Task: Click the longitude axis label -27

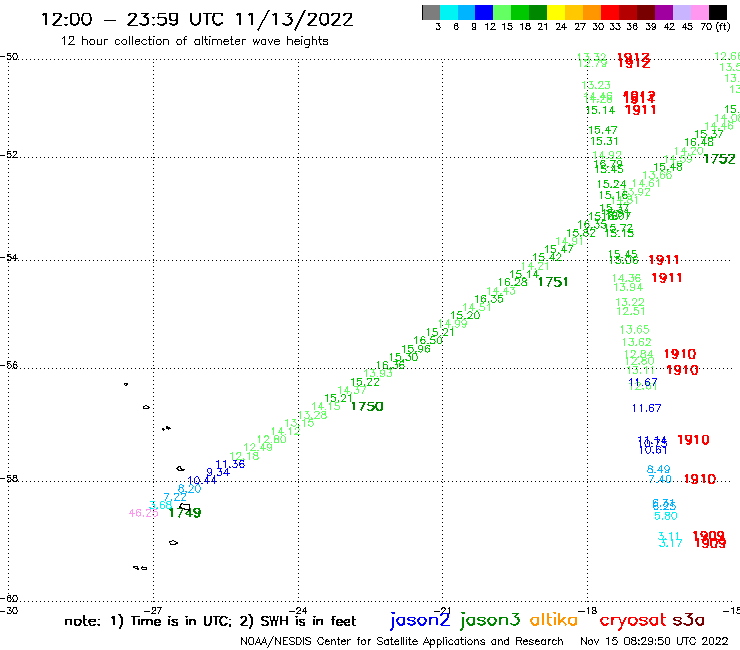Action: [153, 610]
